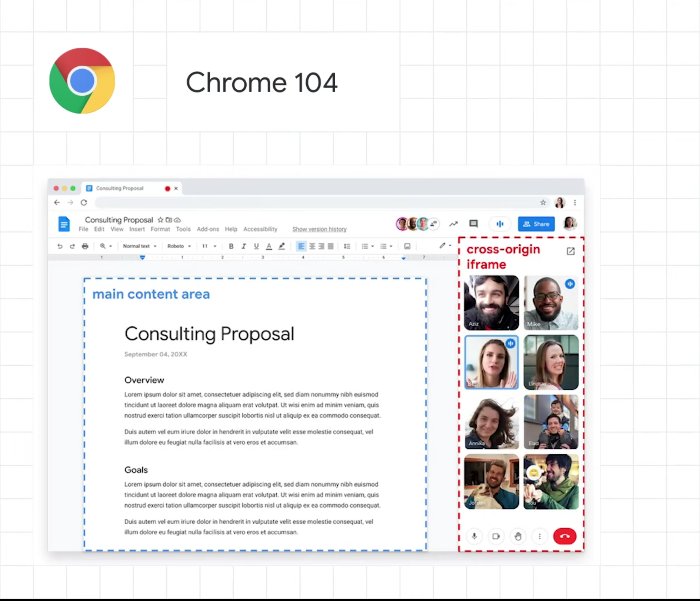700x601 pixels.
Task: Click the move-to-folder icon beside title
Action: (x=169, y=220)
